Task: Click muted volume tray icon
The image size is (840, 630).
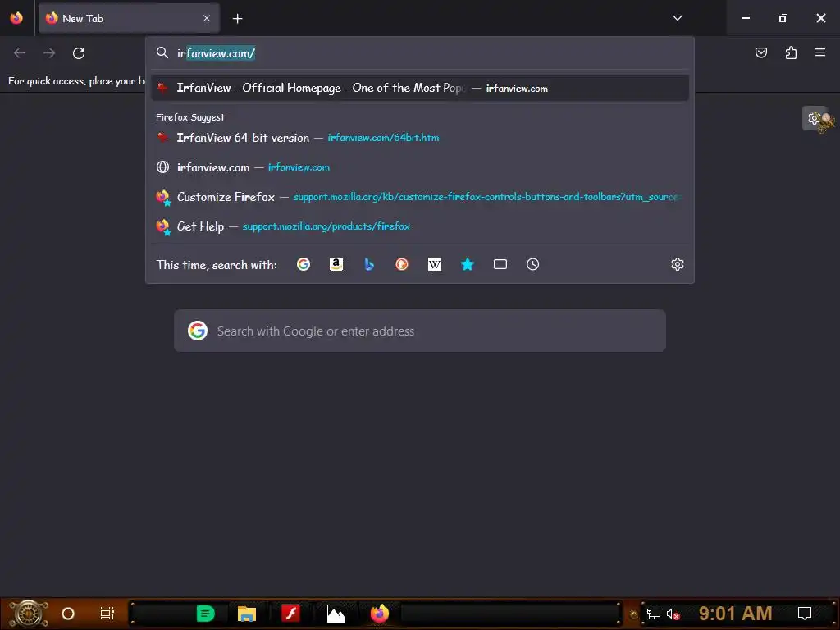Action: pyautogui.click(x=673, y=614)
